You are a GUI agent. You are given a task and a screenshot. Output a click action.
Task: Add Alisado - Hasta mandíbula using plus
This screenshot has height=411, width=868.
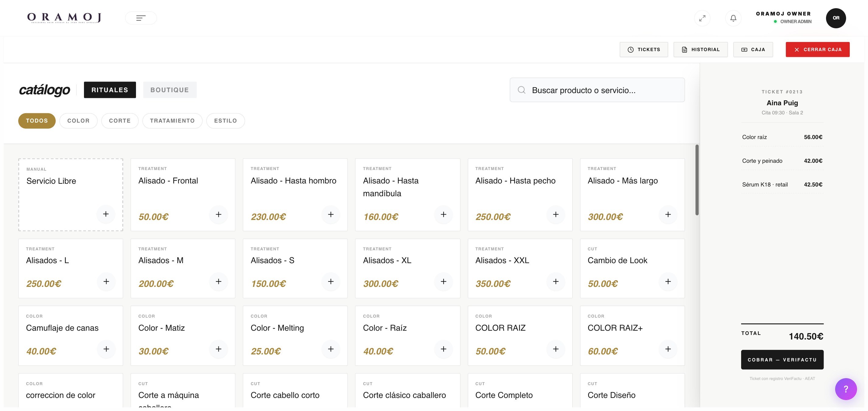pyautogui.click(x=444, y=214)
